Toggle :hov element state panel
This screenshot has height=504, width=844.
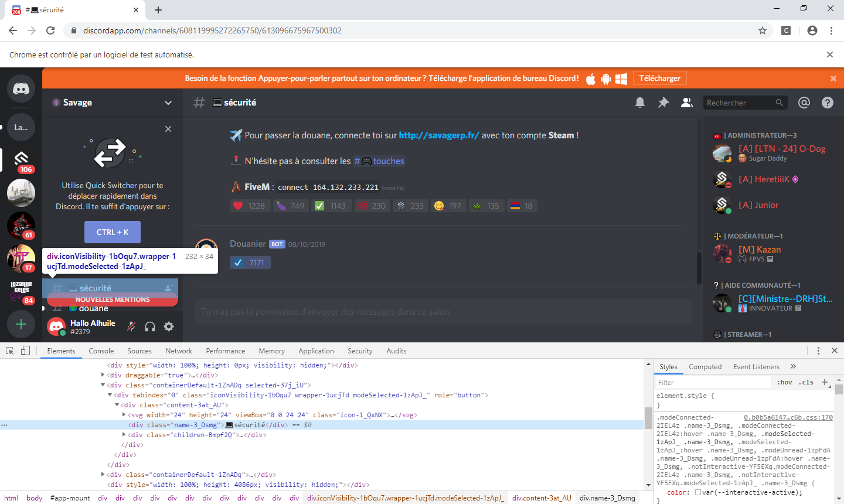point(784,382)
